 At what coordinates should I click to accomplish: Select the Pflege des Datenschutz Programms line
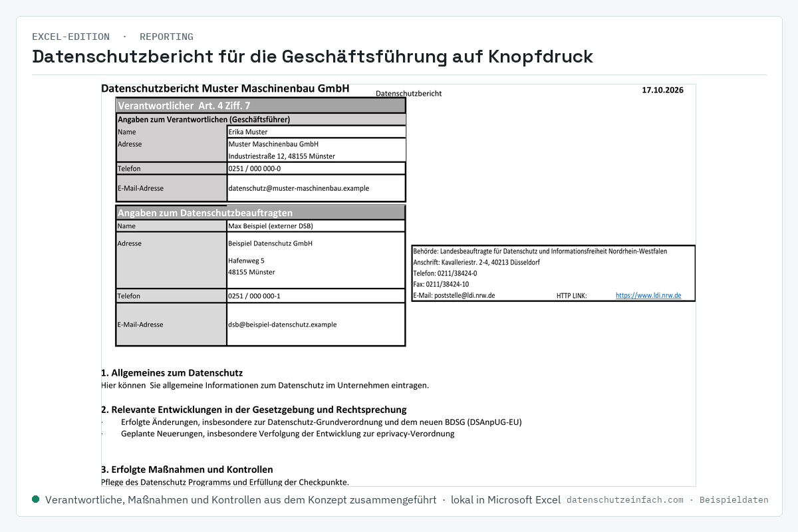click(x=225, y=482)
